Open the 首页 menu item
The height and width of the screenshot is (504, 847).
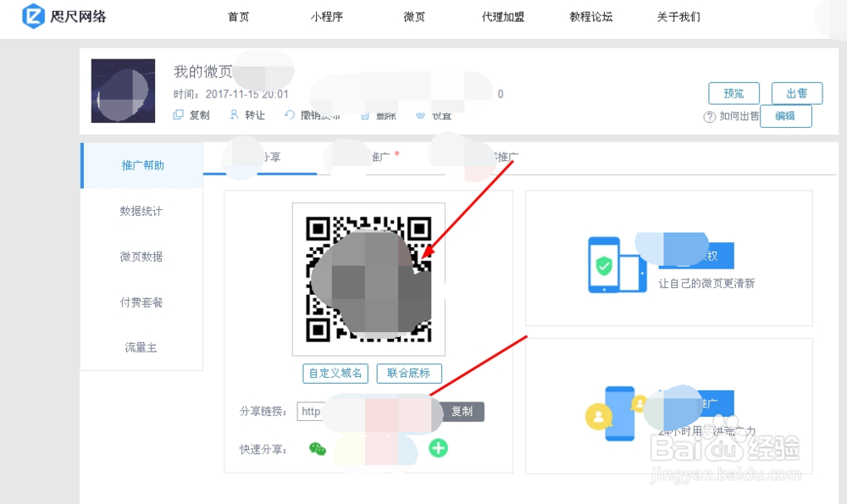pos(238,15)
